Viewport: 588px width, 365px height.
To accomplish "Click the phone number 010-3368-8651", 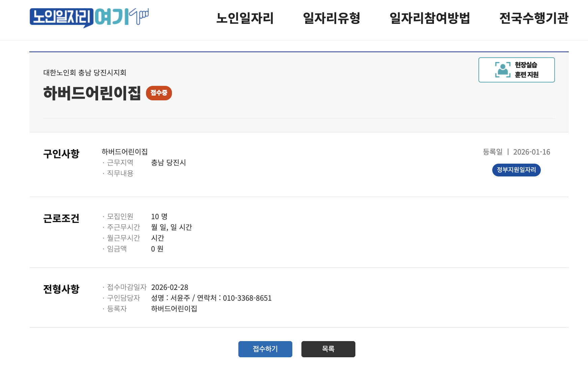I will pos(248,298).
